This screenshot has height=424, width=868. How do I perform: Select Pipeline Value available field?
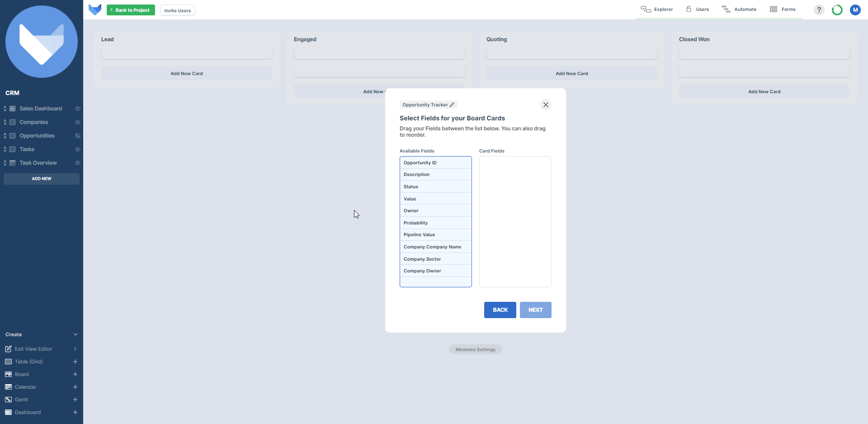pyautogui.click(x=436, y=235)
